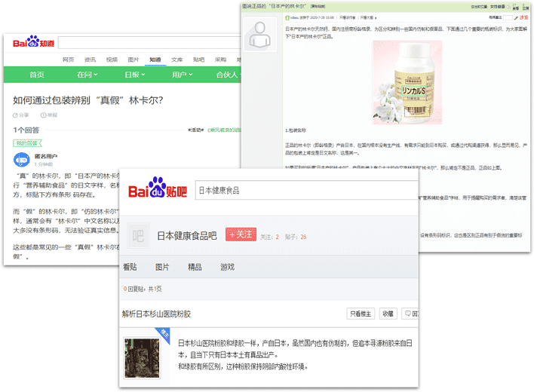Click the 我的回答 green tag
The width and height of the screenshot is (534, 392).
pyautogui.click(x=26, y=143)
